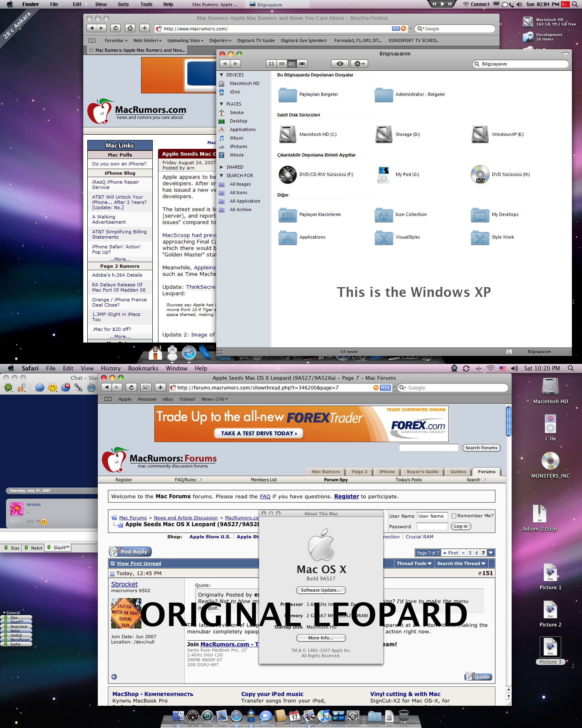Toggle toolbar pill button in Bilgisayarım window
Viewport: 582px width, 728px height.
[x=565, y=53]
